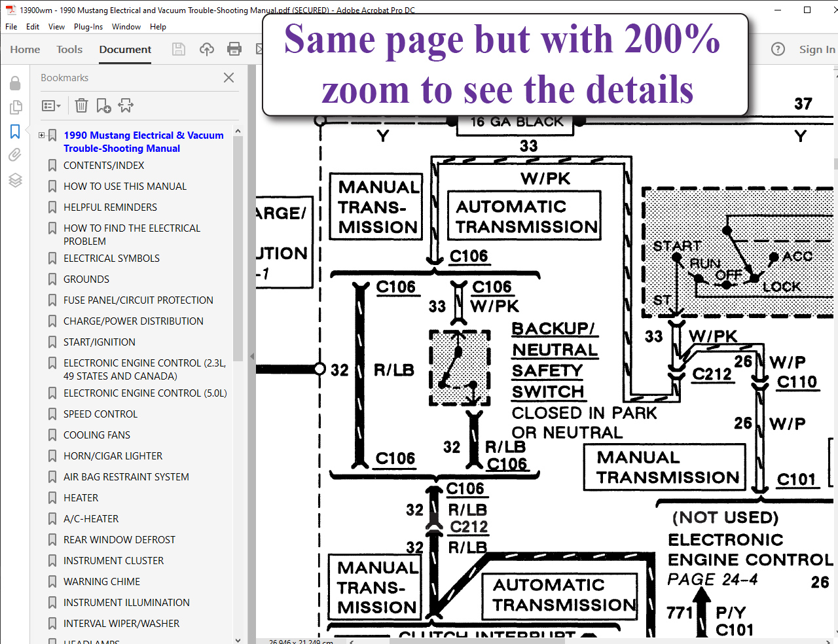Switch to the Home tab
Image resolution: width=838 pixels, height=644 pixels.
coord(25,49)
